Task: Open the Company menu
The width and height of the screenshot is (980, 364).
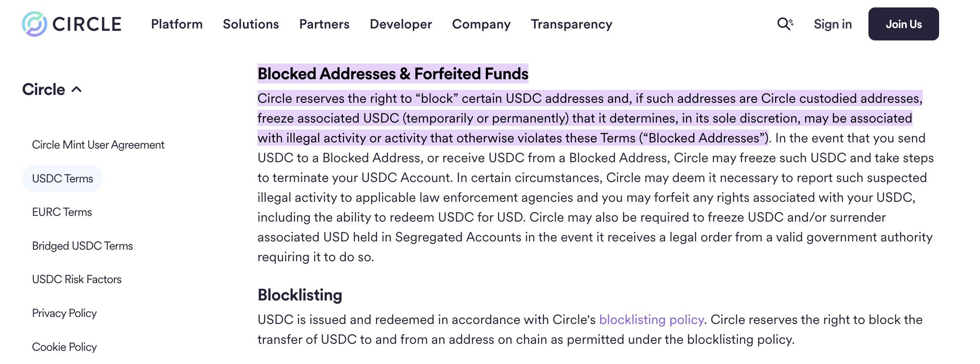Action: pos(481,24)
